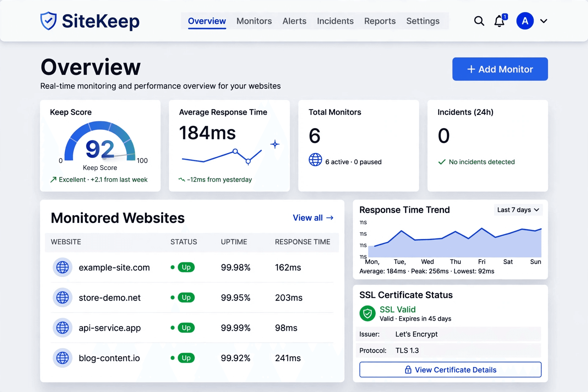This screenshot has height=392, width=588.
Task: Select the example-site.com row name
Action: point(114,267)
